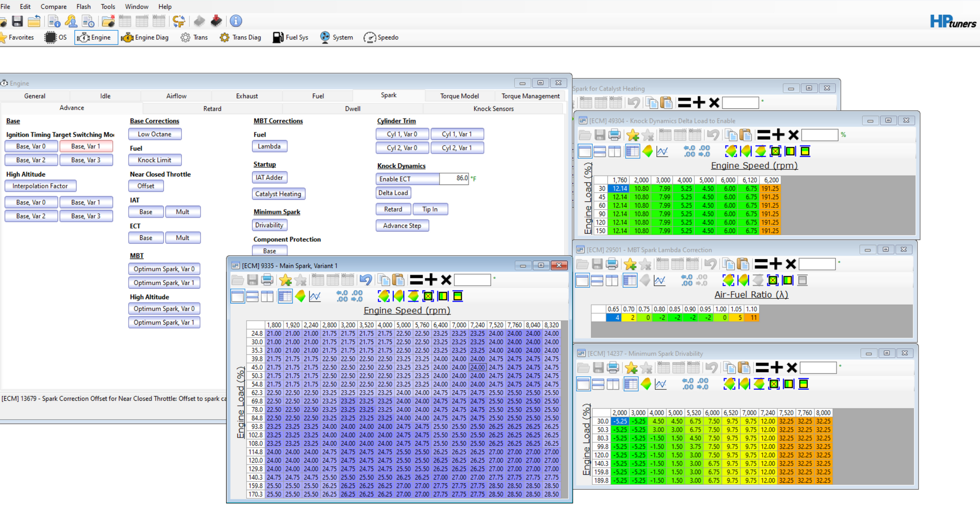Click the plus Add operator in Main Spark
This screenshot has width=980, height=507.
tap(431, 280)
